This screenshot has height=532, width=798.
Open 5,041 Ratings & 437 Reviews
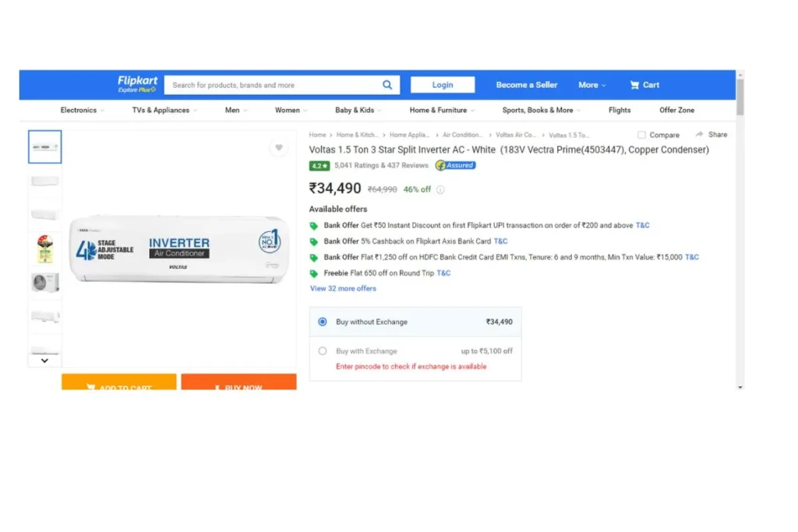(381, 165)
